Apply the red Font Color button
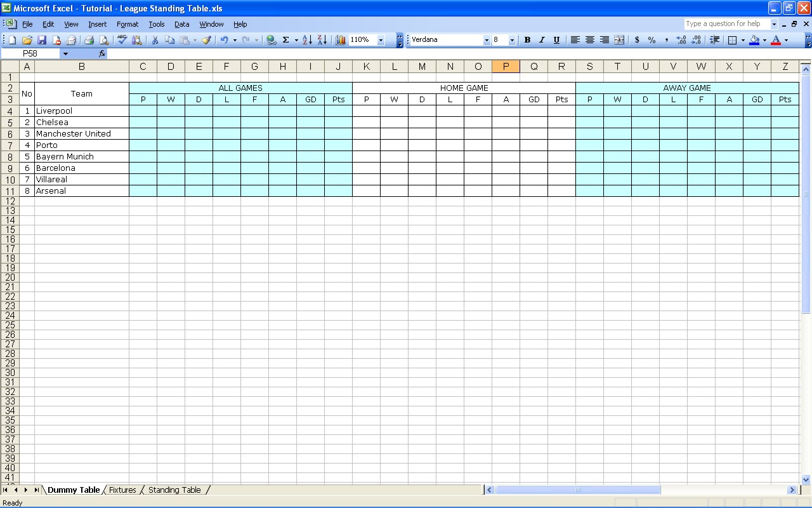This screenshot has width=812, height=508. 776,40
